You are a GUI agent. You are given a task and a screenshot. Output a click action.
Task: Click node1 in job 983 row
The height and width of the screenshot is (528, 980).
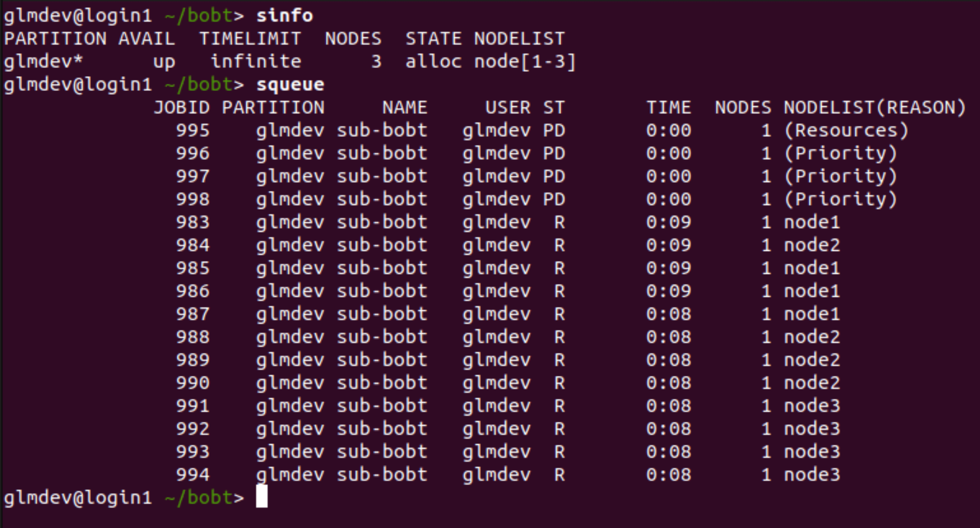tap(812, 222)
